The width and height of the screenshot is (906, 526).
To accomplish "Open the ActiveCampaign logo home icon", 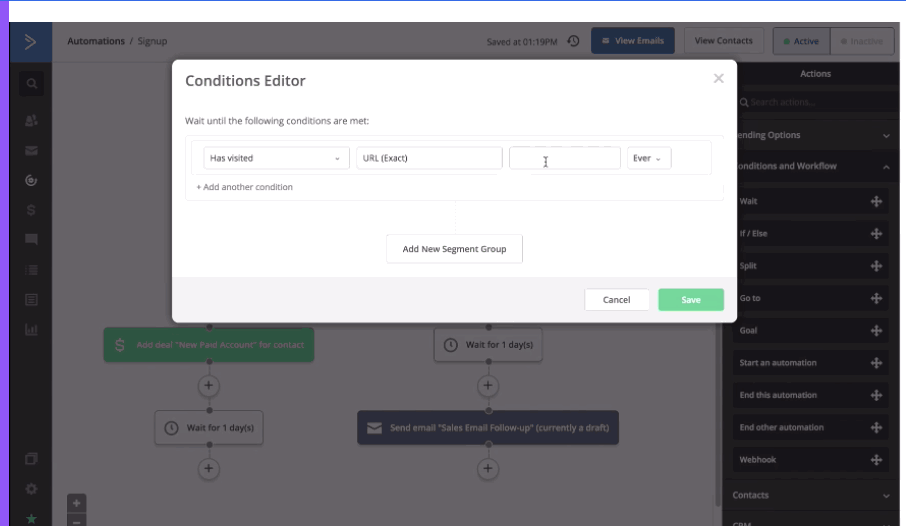I will 31,42.
